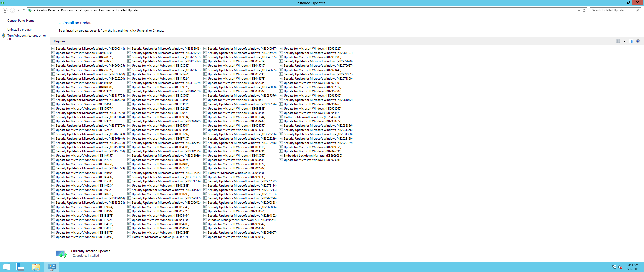This screenshot has height=272, width=644.
Task: Select Security Update KB3133043
Action: (x=164, y=49)
